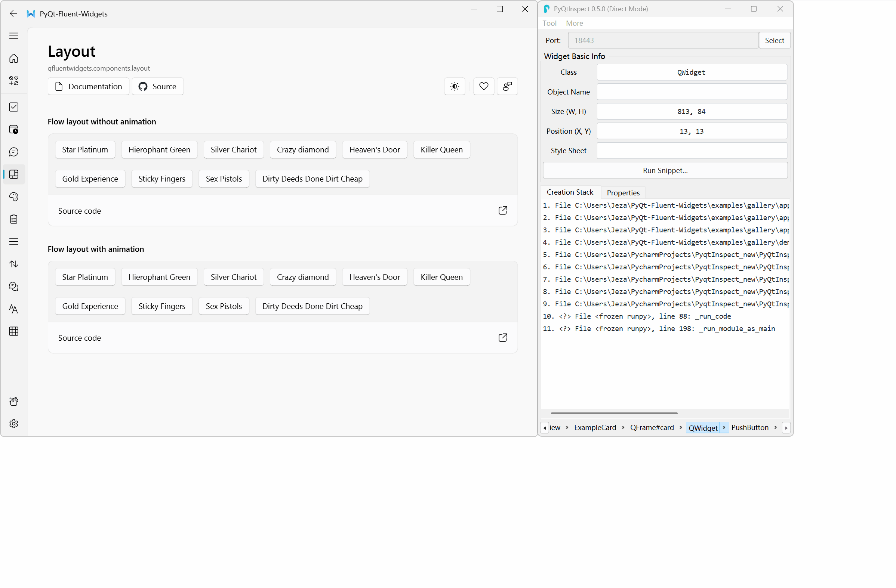Switch to the Properties tab
Screen dimensions: 896x588
623,193
